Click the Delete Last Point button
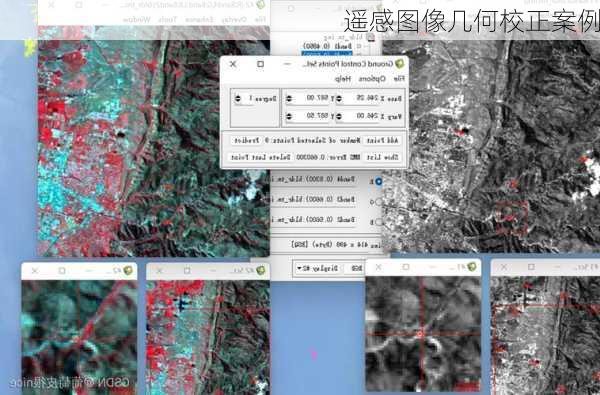 tap(261, 157)
